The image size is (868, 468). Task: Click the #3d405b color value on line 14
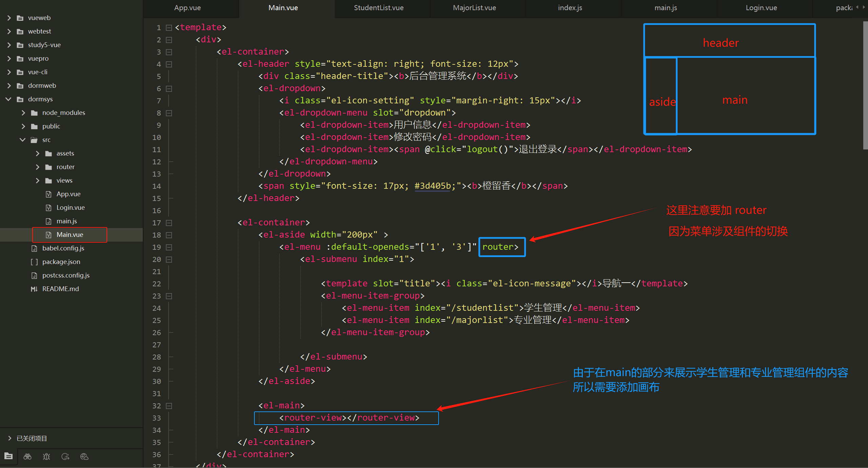tap(432, 186)
